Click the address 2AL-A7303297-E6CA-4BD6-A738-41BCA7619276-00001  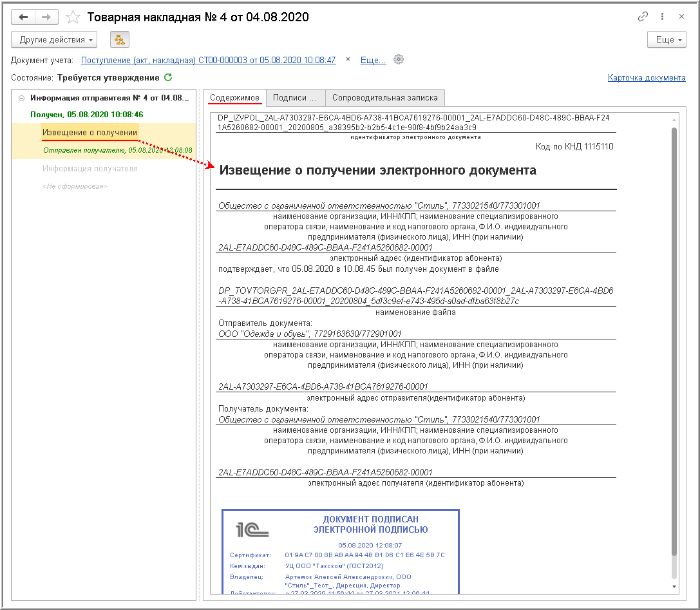323,386
